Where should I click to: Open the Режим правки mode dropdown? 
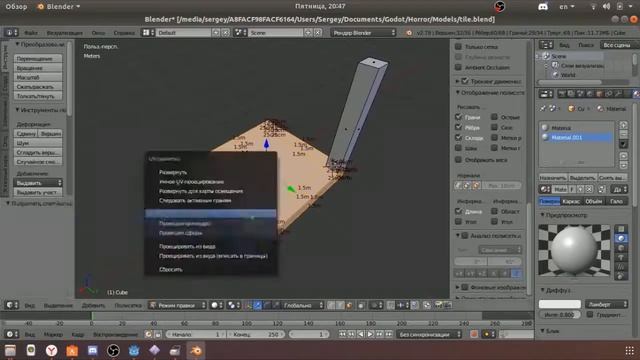point(177,305)
